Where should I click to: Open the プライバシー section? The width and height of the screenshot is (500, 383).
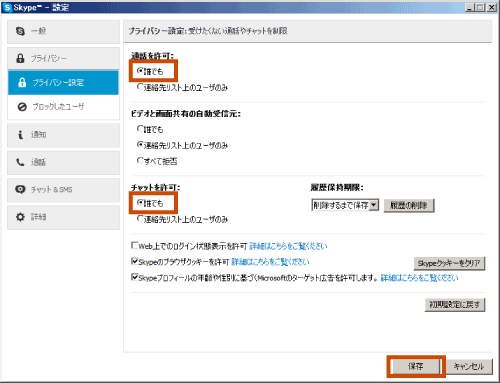[63, 58]
